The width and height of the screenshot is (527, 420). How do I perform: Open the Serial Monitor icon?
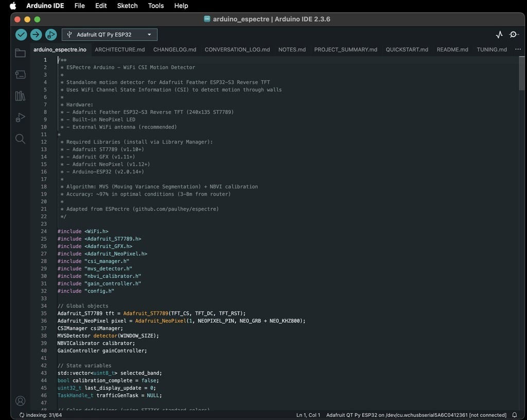514,34
